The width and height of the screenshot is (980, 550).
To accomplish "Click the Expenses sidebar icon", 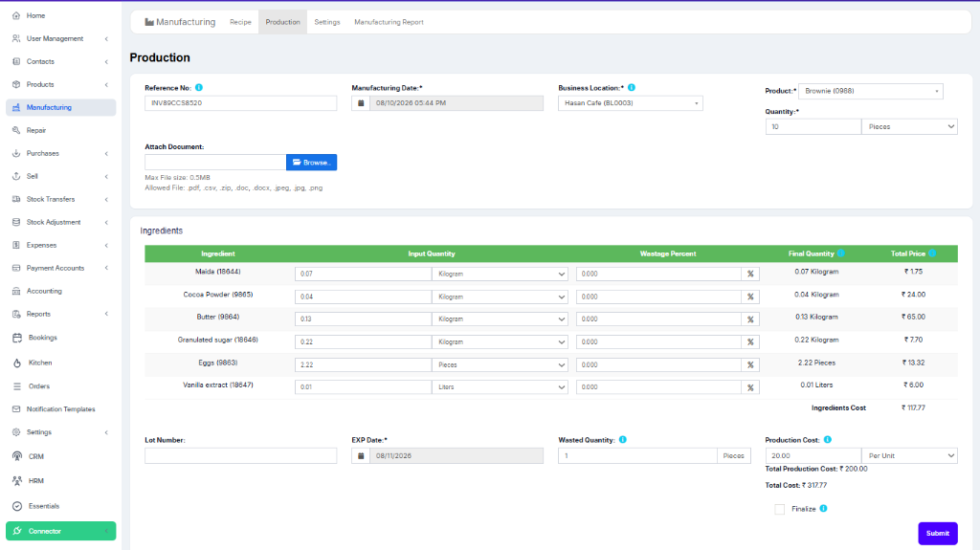I will click(16, 245).
